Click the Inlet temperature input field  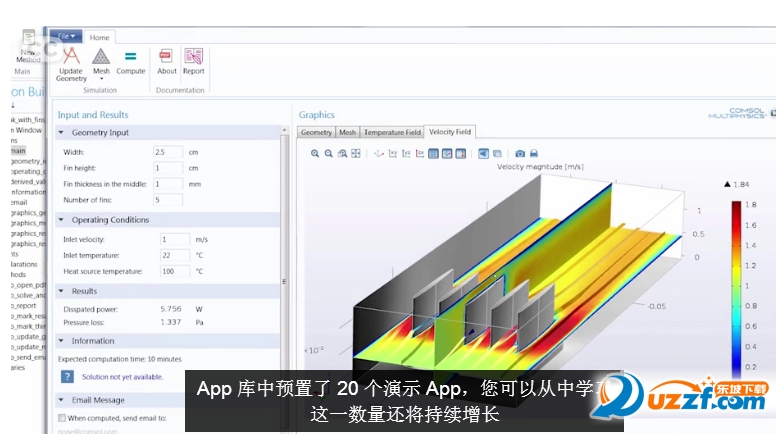[x=175, y=255]
